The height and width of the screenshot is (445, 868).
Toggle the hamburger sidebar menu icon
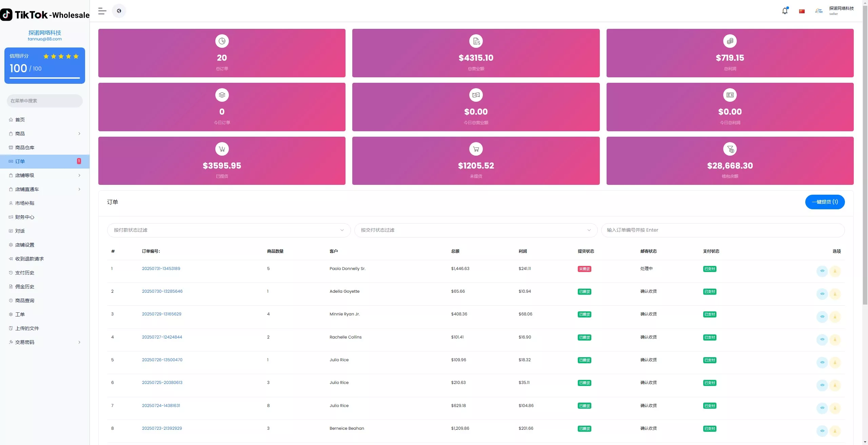click(102, 11)
